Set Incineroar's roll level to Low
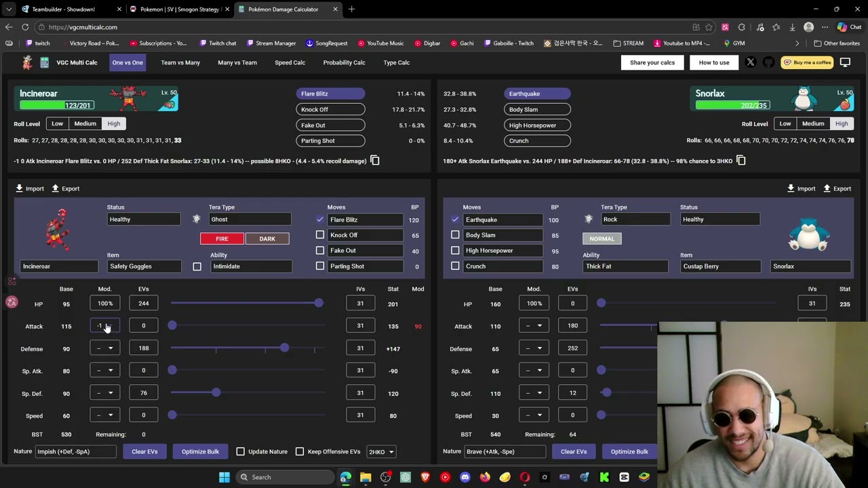This screenshot has height=488, width=868. click(x=57, y=123)
